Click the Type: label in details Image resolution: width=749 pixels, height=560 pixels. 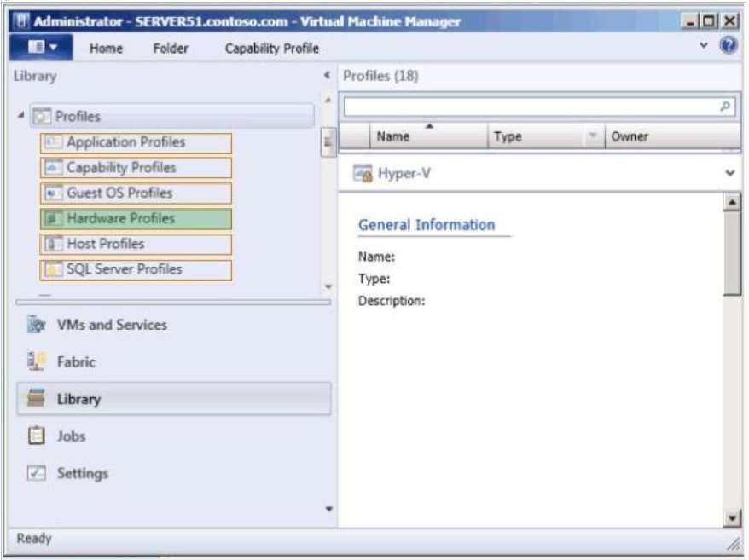(374, 279)
